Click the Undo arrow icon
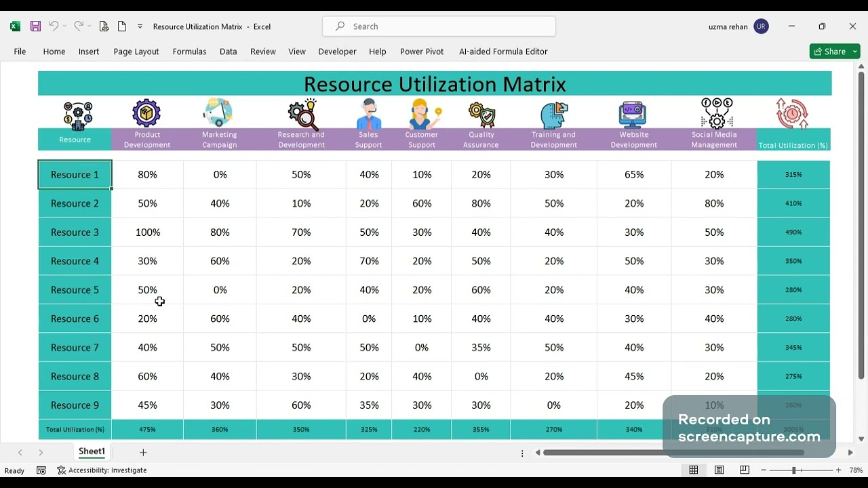This screenshot has height=488, width=868. coord(54,26)
